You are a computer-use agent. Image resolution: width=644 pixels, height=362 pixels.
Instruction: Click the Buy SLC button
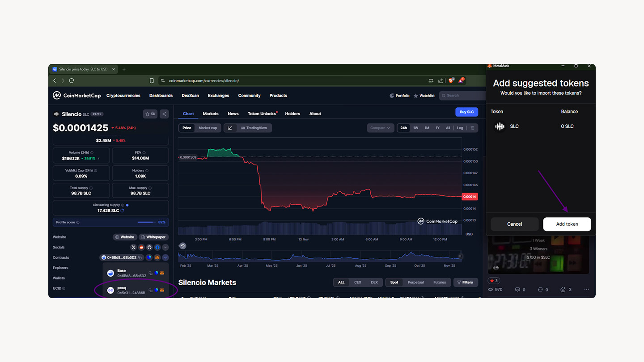[466, 112]
